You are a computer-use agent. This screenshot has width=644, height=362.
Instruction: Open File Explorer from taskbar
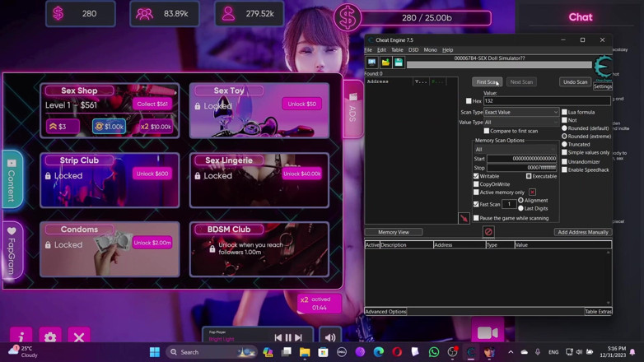click(305, 352)
